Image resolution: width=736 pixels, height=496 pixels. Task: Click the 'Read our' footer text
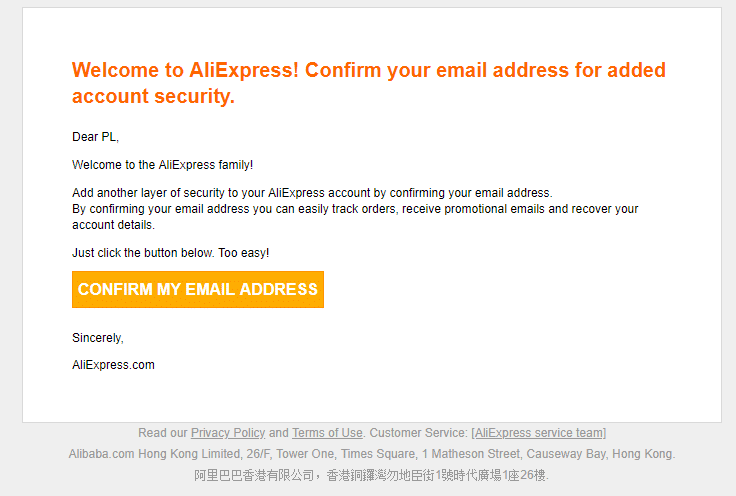163,433
